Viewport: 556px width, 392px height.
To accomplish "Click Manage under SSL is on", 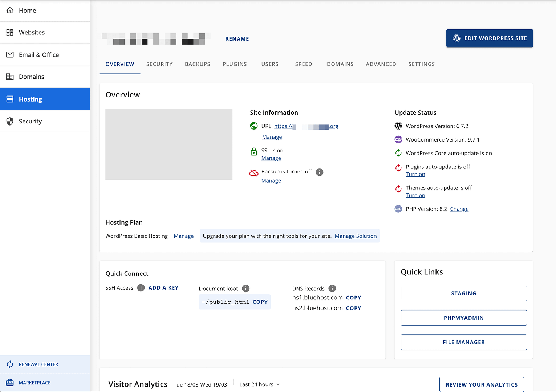I will pyautogui.click(x=271, y=158).
